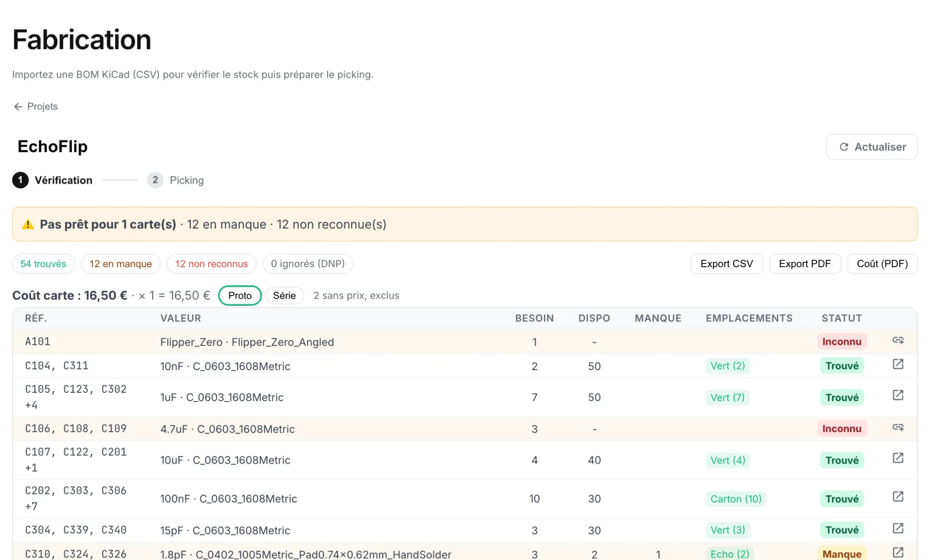Filter by 0 ignorés (DNP) chip

coord(308,264)
